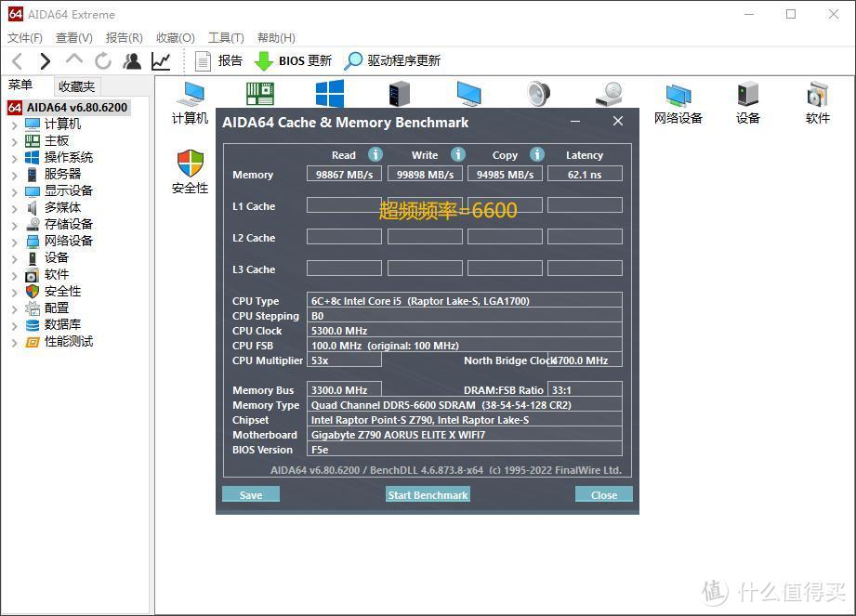Screen dimensions: 856x616
Task: Click the 驱动程序更新 driver update button
Action: pos(392,61)
